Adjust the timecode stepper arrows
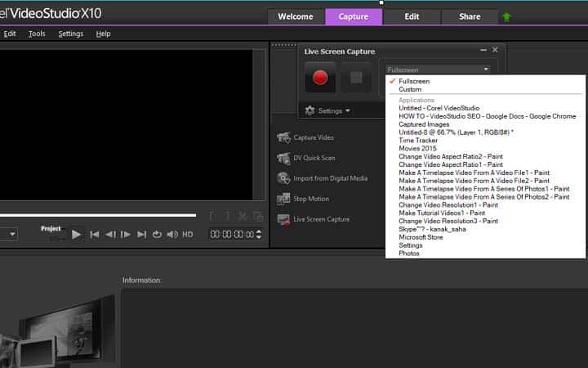 coord(258,235)
